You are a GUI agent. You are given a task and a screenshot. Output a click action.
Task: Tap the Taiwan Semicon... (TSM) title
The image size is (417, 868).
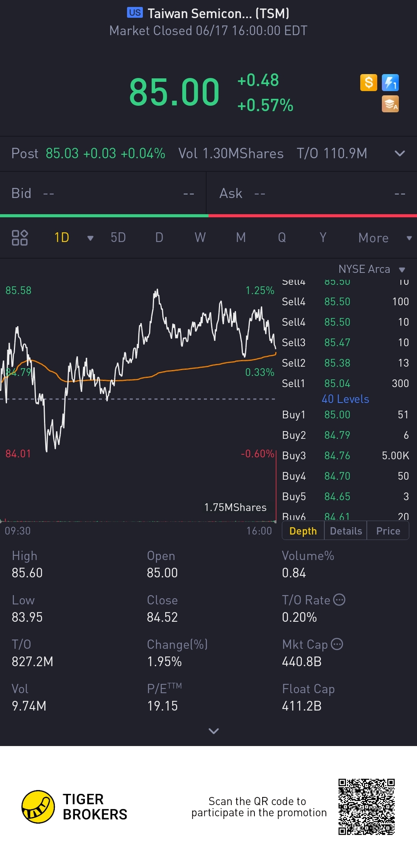[218, 14]
